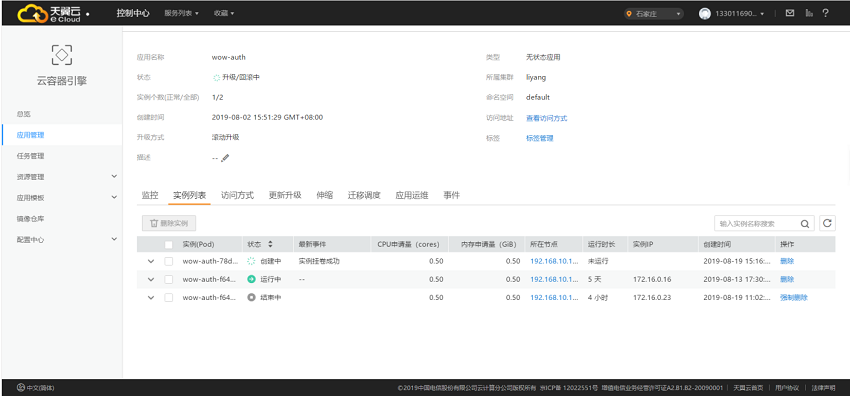Select 应用管理 in the sidebar
This screenshot has width=850, height=396.
pyautogui.click(x=62, y=135)
